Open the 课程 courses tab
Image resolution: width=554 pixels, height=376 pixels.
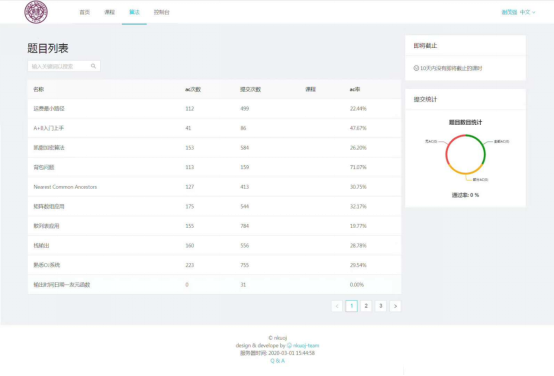(109, 12)
